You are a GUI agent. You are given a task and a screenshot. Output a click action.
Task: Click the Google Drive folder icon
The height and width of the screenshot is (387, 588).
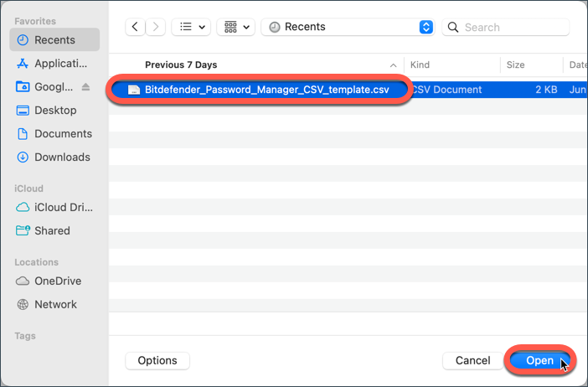pyautogui.click(x=23, y=86)
